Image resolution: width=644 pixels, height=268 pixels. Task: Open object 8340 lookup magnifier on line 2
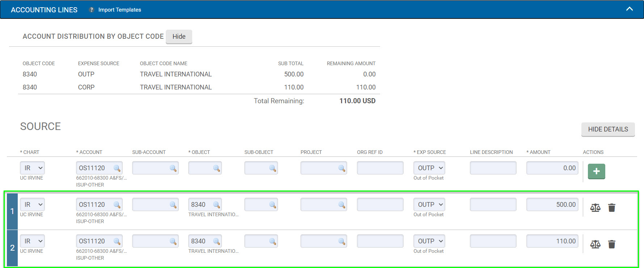216,241
